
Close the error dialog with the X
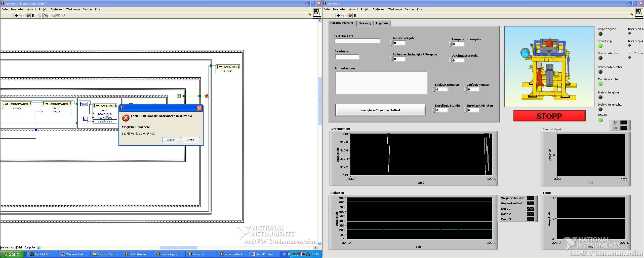pos(199,108)
